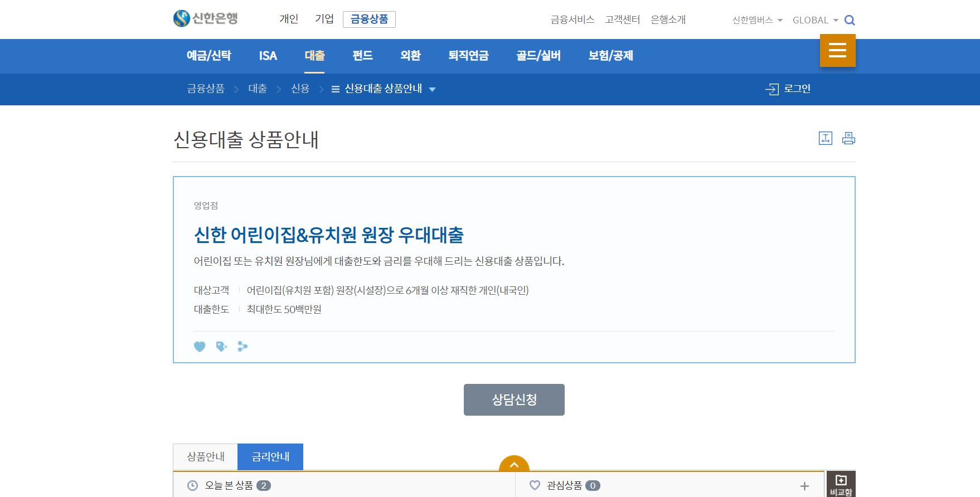Expand the bottom bar plus icon
This screenshot has width=980, height=497.
[x=804, y=486]
